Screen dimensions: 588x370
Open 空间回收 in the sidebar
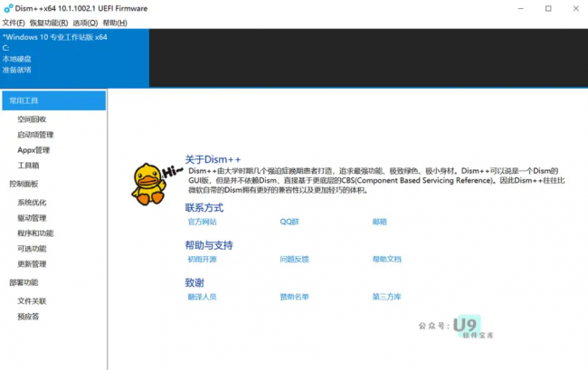coord(32,119)
